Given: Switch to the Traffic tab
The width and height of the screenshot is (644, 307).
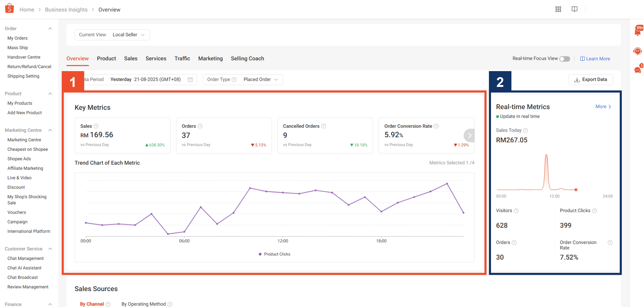Looking at the screenshot, I should coord(182,58).
